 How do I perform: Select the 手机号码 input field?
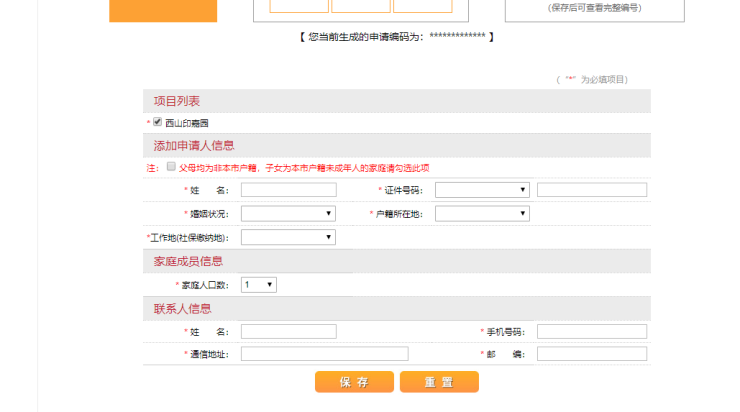coord(591,332)
